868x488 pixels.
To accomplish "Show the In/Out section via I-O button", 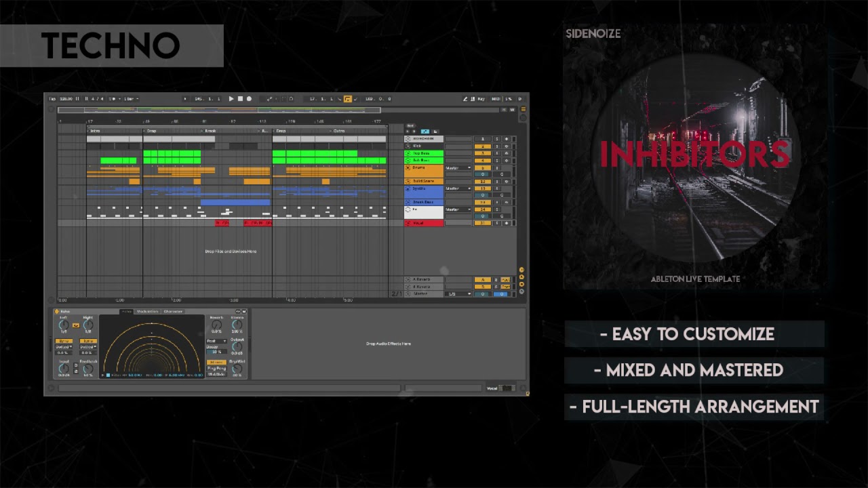I will [521, 270].
